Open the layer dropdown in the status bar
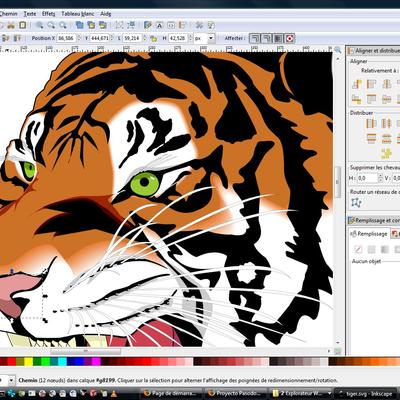 11,380
